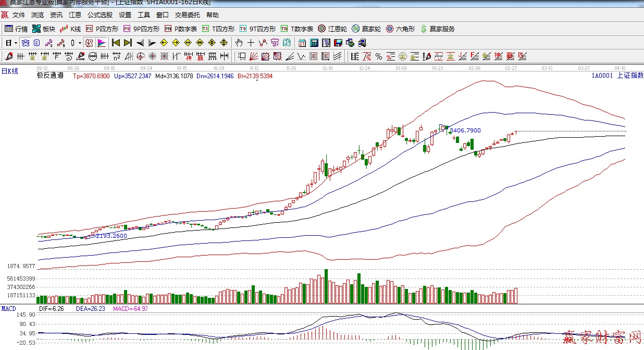Open the candlestick style dropdown arrow
This screenshot has width=644, height=350.
tap(79, 43)
